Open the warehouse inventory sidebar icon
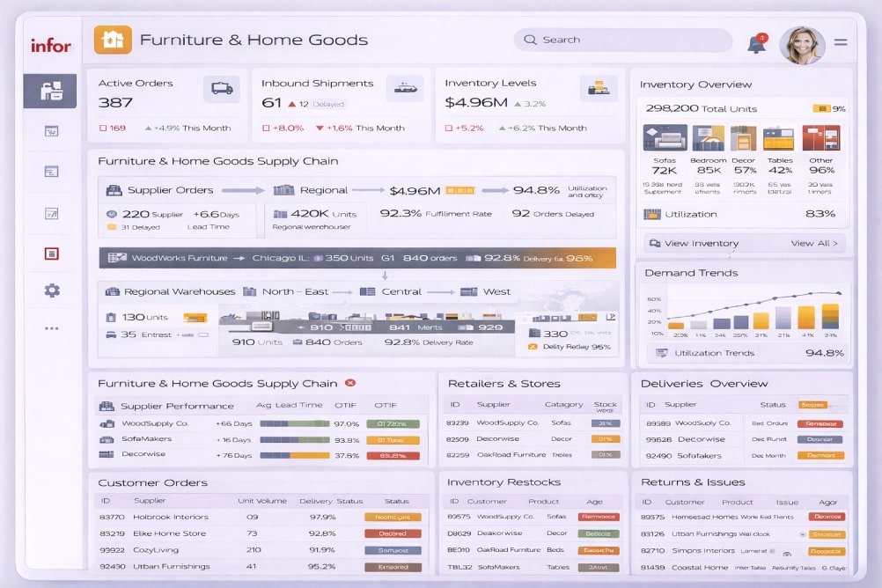882x588 pixels. click(51, 91)
